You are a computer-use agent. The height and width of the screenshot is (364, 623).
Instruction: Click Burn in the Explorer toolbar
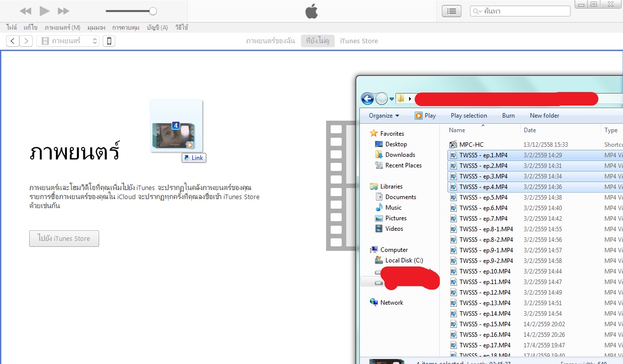(508, 116)
